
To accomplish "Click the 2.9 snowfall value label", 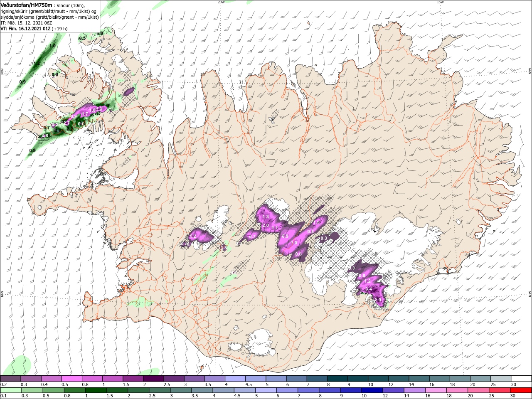I will point(378,300).
